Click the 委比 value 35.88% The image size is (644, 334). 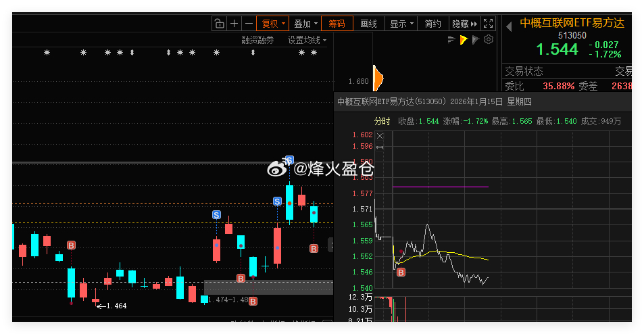click(x=559, y=86)
